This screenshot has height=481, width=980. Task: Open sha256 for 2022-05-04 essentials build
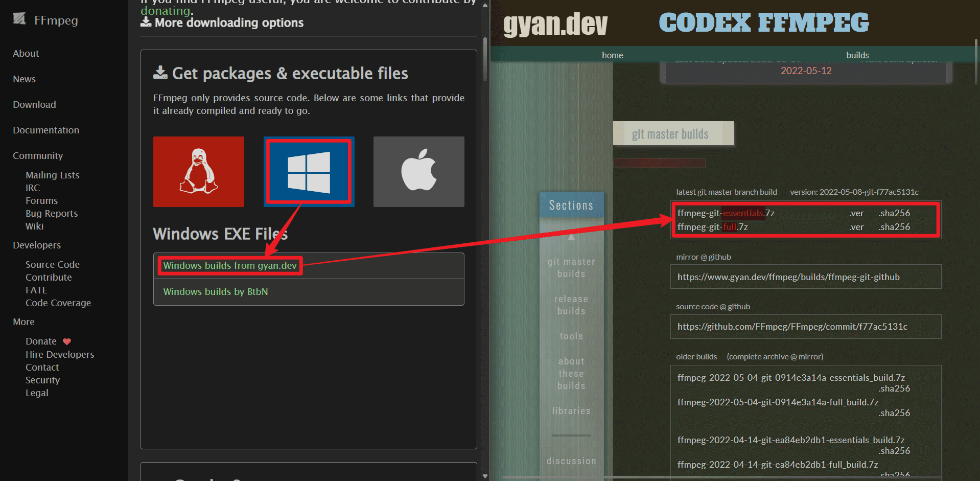click(894, 388)
